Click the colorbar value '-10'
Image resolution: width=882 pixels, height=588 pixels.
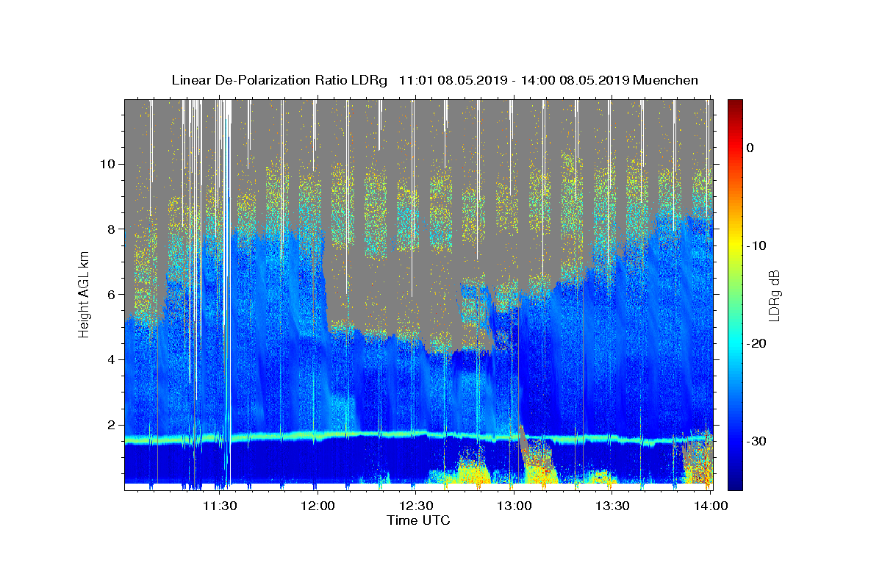pyautogui.click(x=757, y=245)
